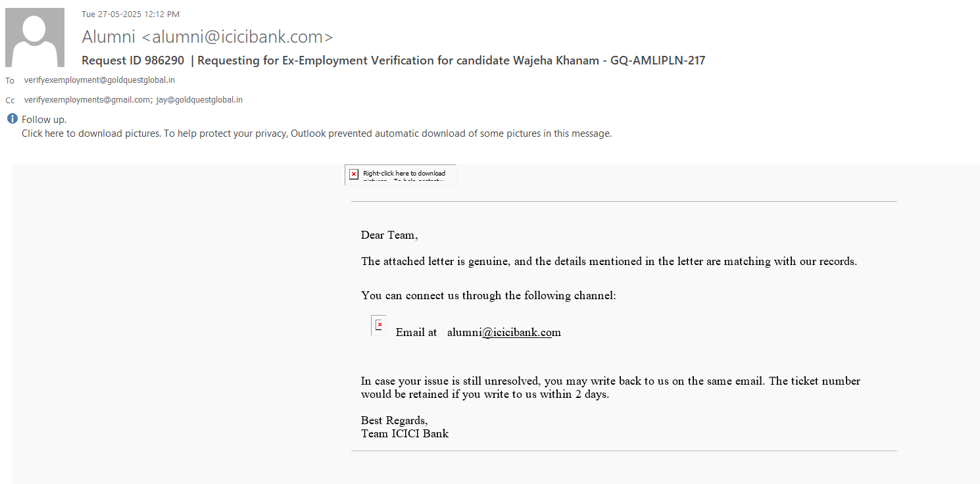This screenshot has height=484, width=980.
Task: Select the sender name Alumni in the header
Action: pyautogui.click(x=109, y=37)
